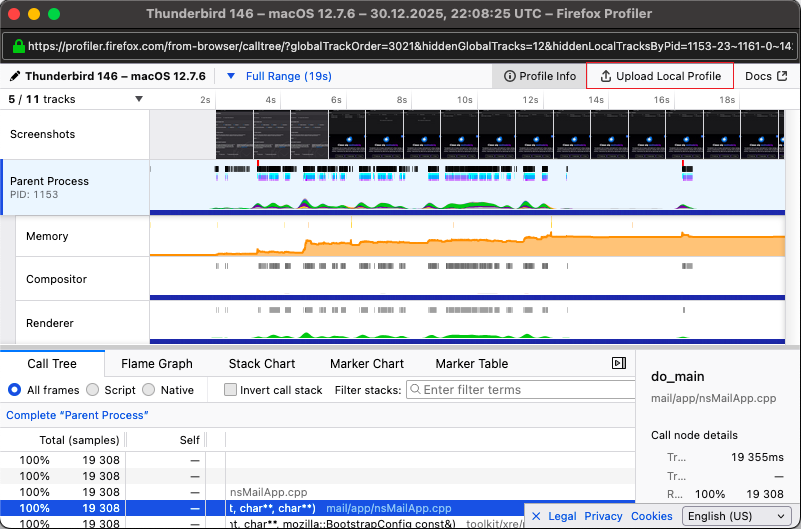Click the Call node details heading
The image size is (802, 531).
point(694,435)
